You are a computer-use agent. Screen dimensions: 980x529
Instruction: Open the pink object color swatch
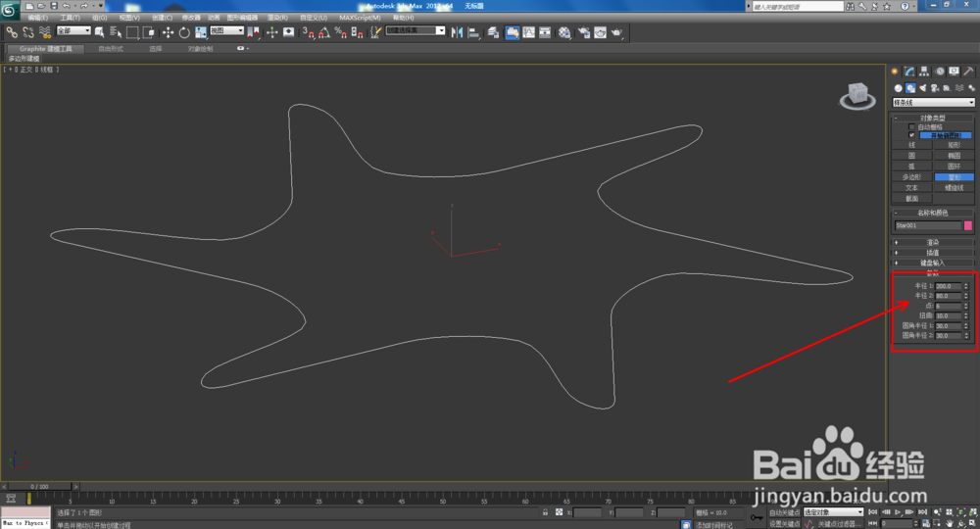coord(968,225)
